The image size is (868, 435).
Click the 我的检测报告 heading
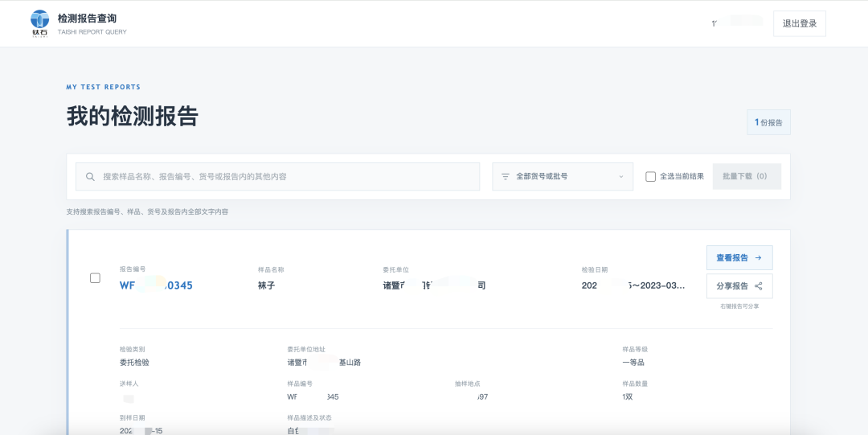coord(133,117)
